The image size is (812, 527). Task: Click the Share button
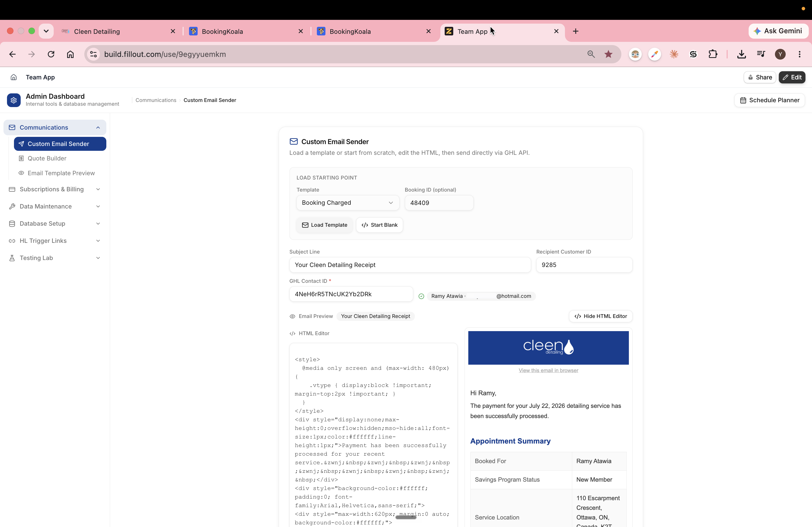760,77
